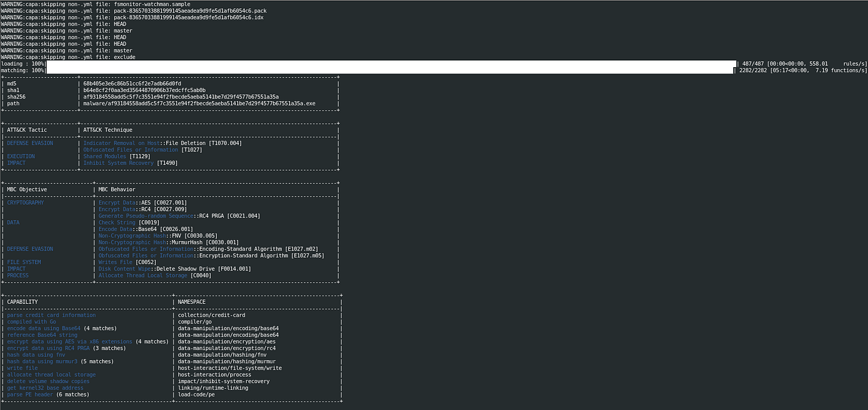This screenshot has height=410, width=868.
Task: Click the load-code/pe namespace
Action: pos(198,394)
